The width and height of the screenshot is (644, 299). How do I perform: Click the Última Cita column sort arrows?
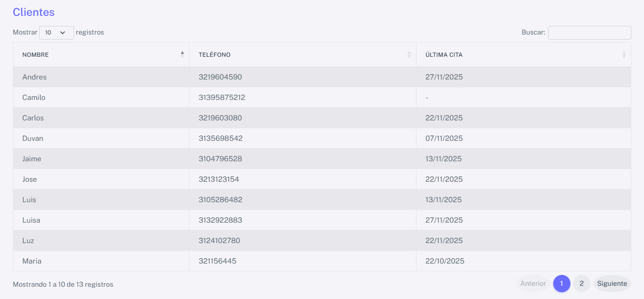click(x=624, y=55)
